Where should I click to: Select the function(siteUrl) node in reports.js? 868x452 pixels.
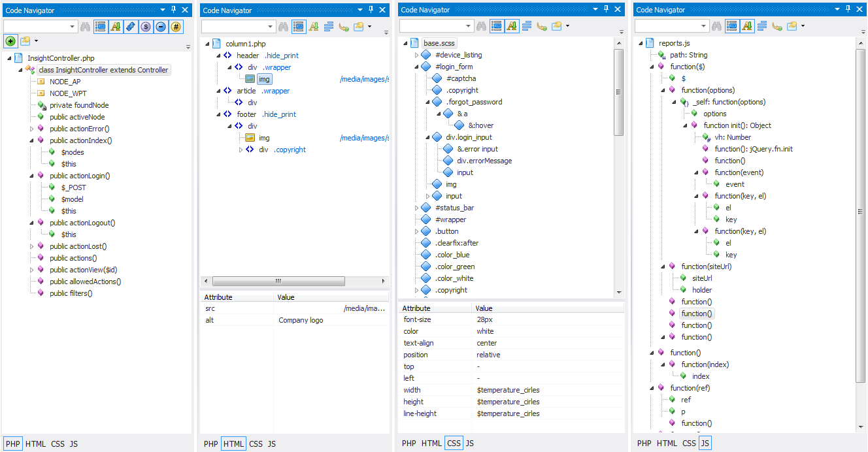pos(706,266)
